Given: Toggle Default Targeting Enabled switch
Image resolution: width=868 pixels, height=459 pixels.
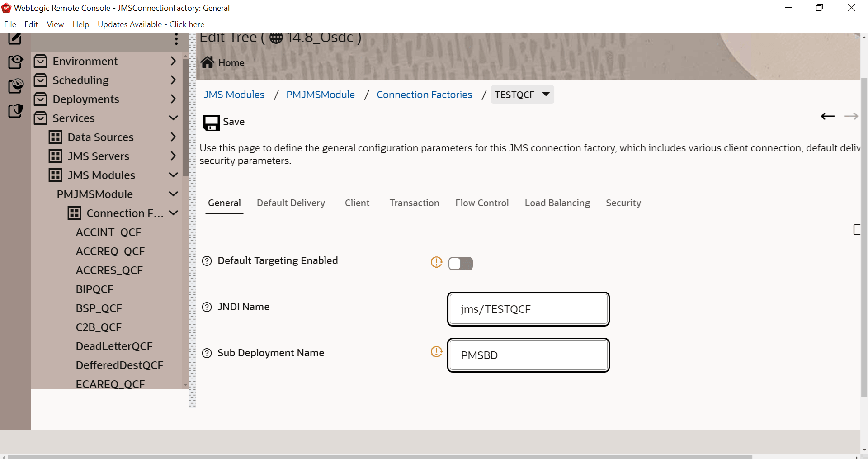Looking at the screenshot, I should [x=461, y=264].
